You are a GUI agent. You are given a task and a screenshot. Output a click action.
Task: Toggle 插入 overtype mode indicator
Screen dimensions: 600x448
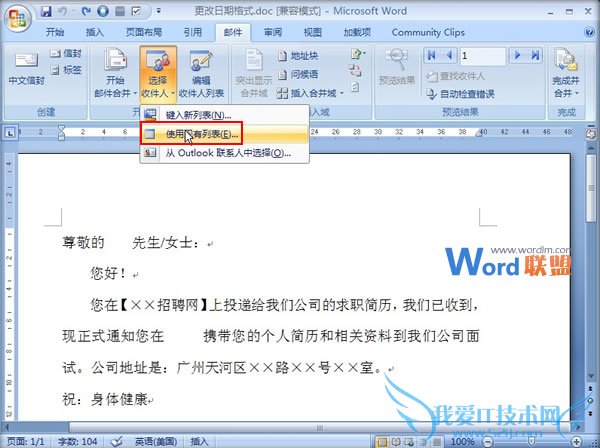click(199, 441)
